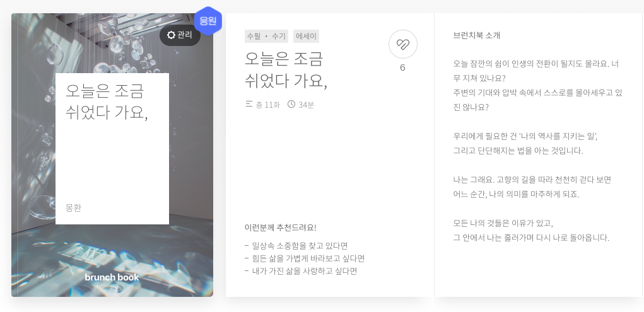Click the 브런치북 소개 heading
This screenshot has height=312, width=644.
(x=476, y=35)
